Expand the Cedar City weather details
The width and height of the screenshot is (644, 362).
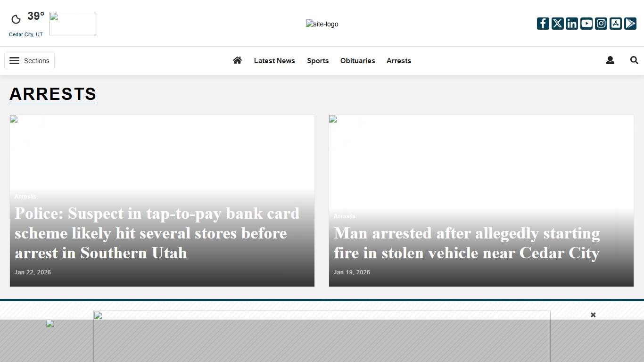26,34
